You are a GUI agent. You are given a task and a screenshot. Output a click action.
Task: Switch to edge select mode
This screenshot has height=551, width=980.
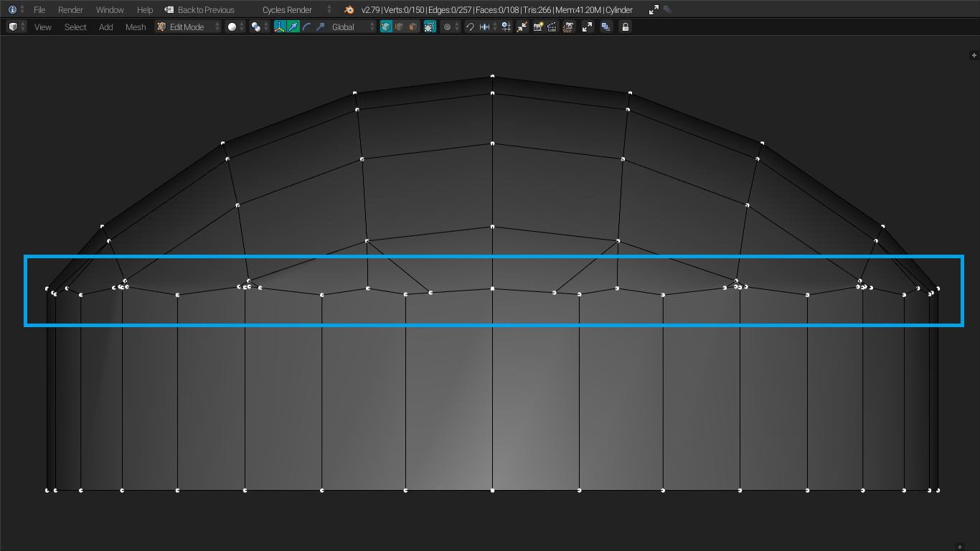click(x=400, y=27)
